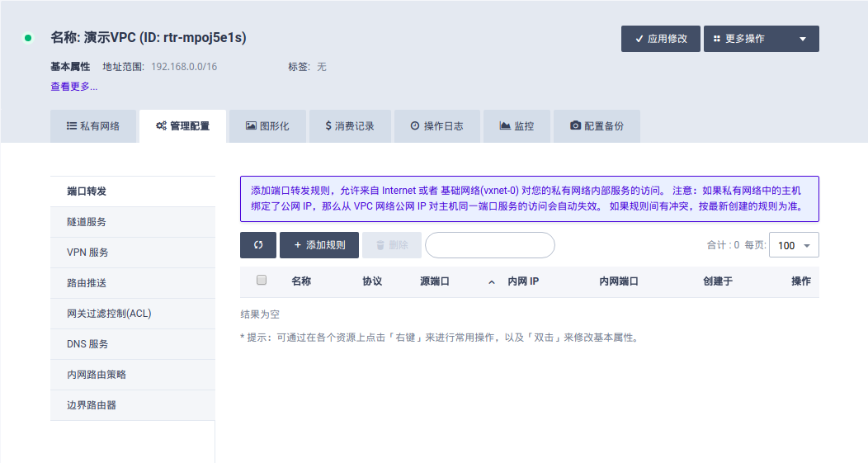The image size is (868, 463).
Task: Click the 添加规则 button
Action: click(319, 245)
